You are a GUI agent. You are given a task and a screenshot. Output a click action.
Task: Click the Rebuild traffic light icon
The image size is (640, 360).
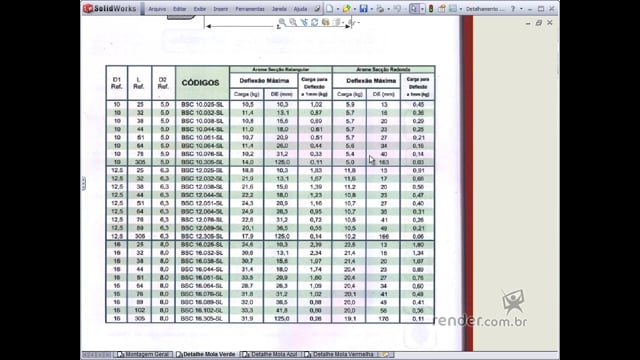coord(431,9)
